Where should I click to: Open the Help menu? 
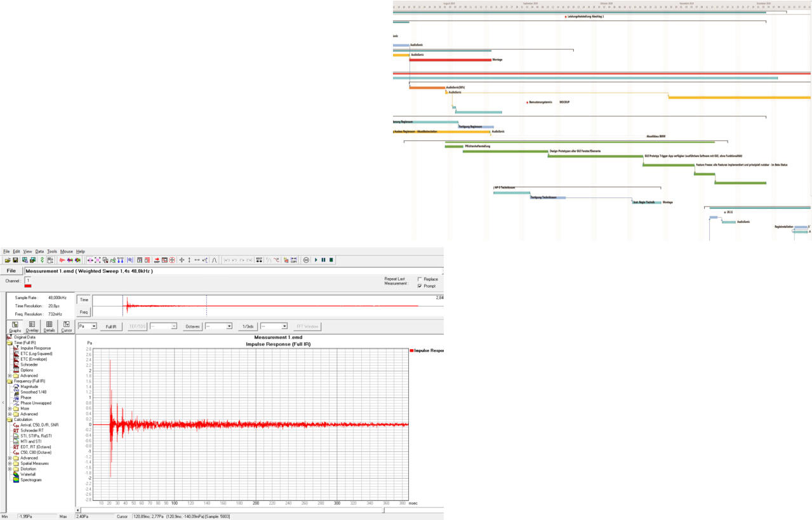click(81, 251)
